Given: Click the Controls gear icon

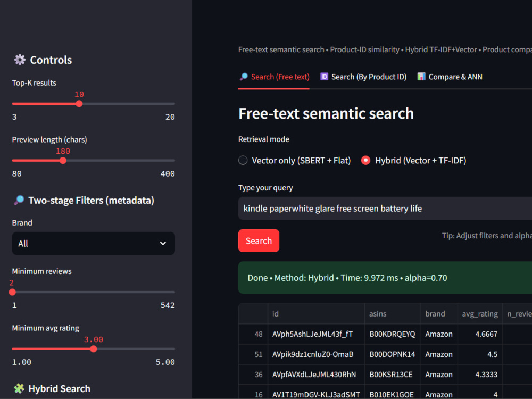Looking at the screenshot, I should coord(20,60).
